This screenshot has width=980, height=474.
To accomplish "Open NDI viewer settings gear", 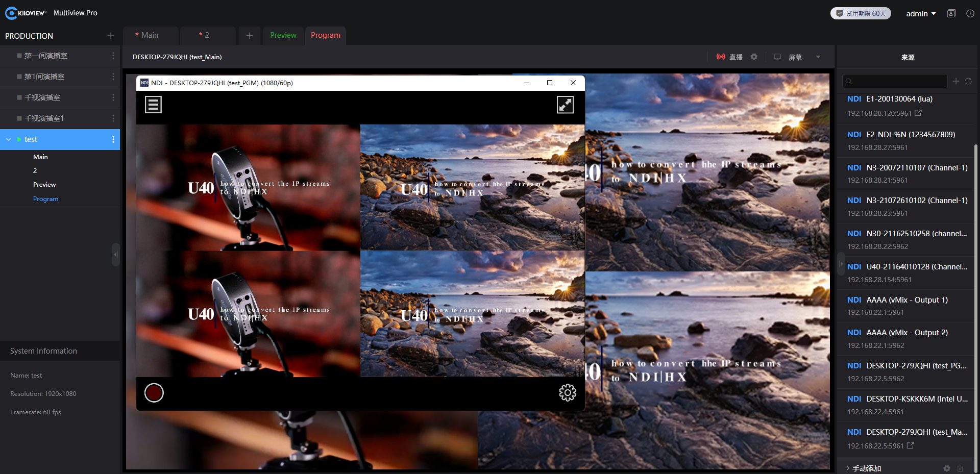I will (567, 392).
